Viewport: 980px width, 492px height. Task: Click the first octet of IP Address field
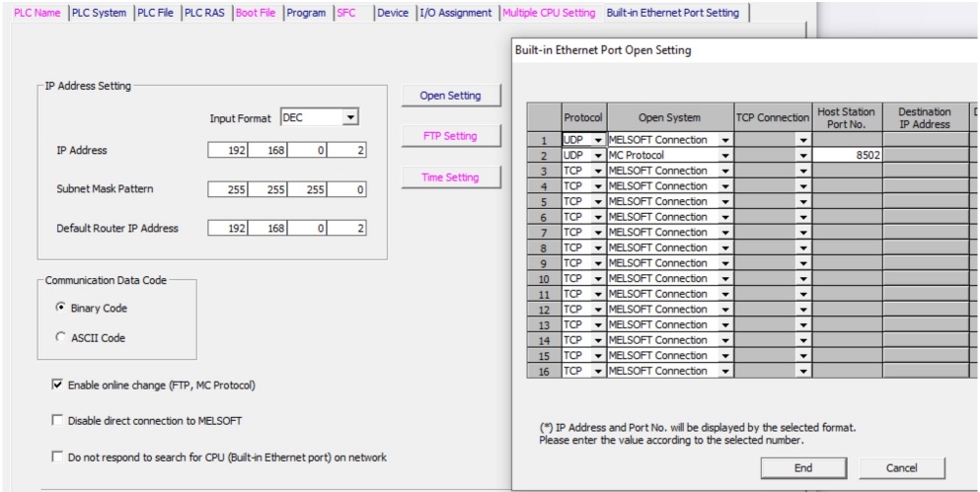[228, 151]
